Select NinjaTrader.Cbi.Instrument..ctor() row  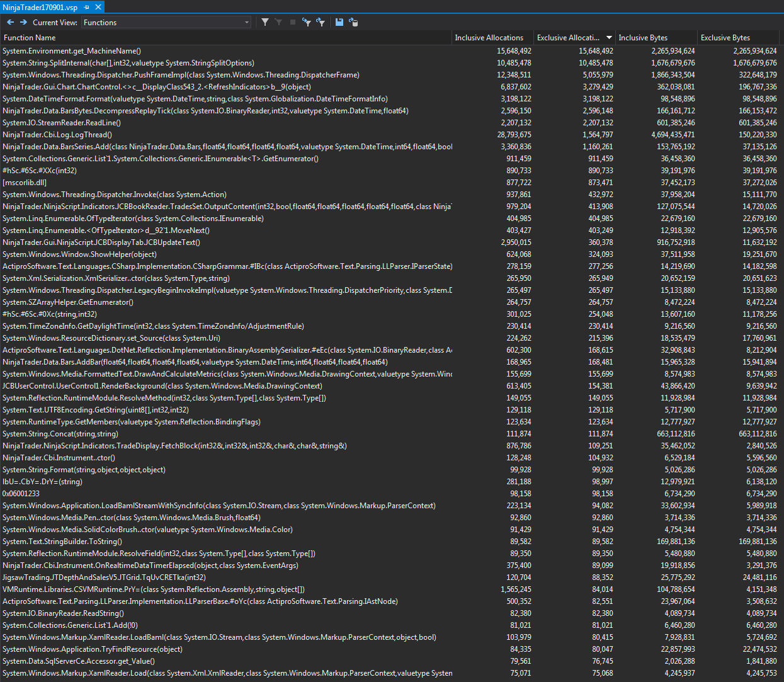click(x=390, y=458)
